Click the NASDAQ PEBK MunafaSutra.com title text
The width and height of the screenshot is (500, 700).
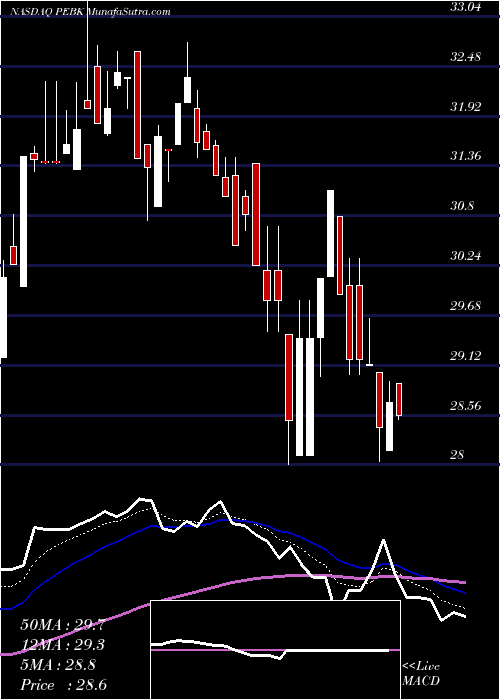[x=89, y=12]
